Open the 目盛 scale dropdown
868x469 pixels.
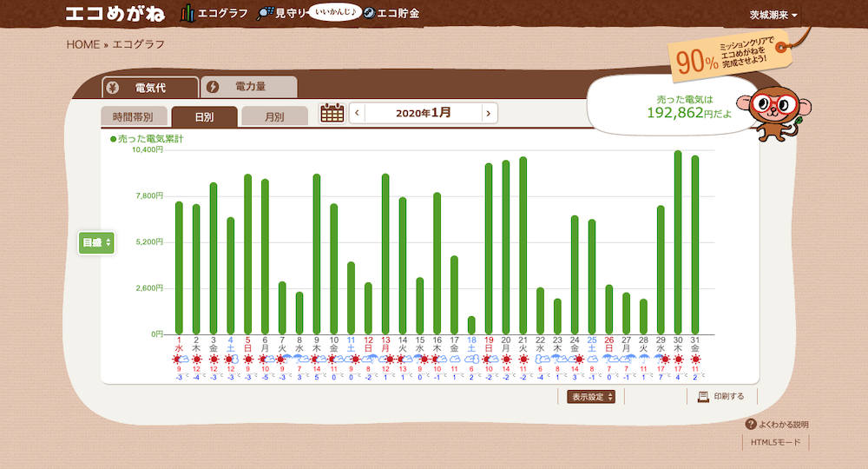click(x=96, y=242)
